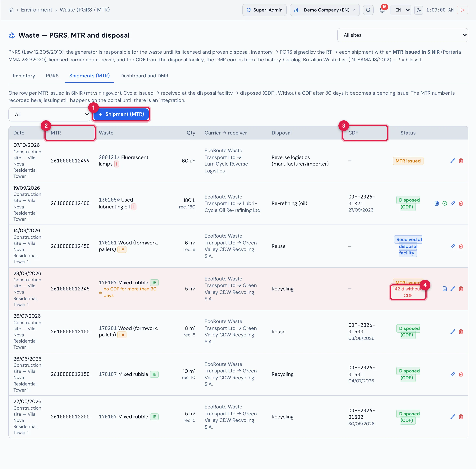Edit shipment 2610000012450 pencil icon

(x=453, y=246)
